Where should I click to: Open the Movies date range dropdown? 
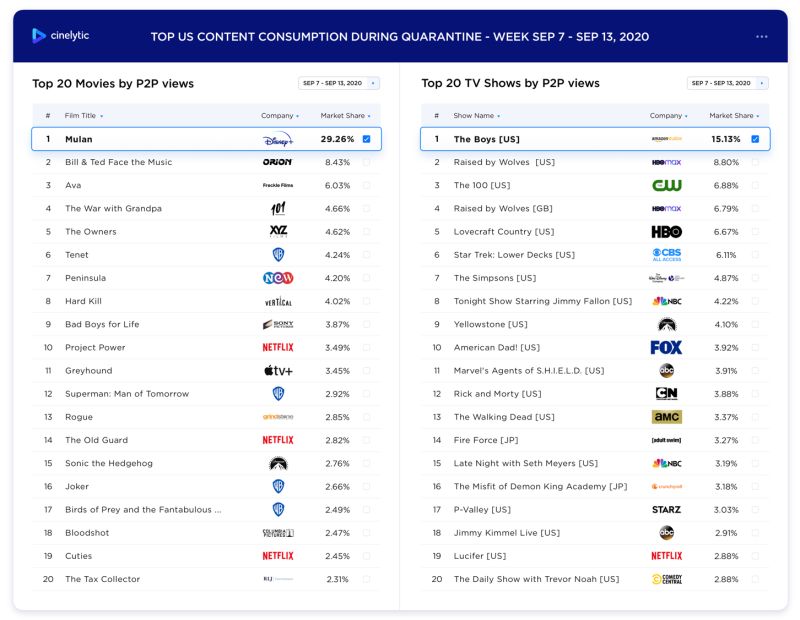coord(339,83)
